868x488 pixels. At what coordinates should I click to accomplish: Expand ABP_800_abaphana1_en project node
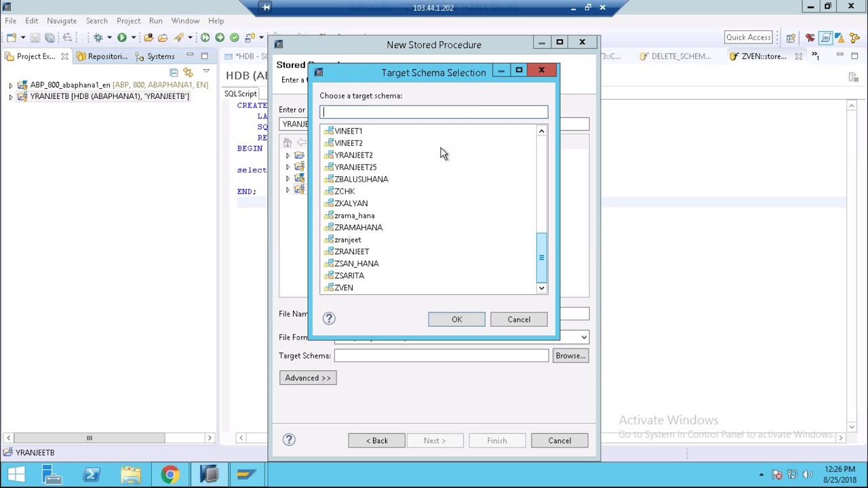point(10,85)
